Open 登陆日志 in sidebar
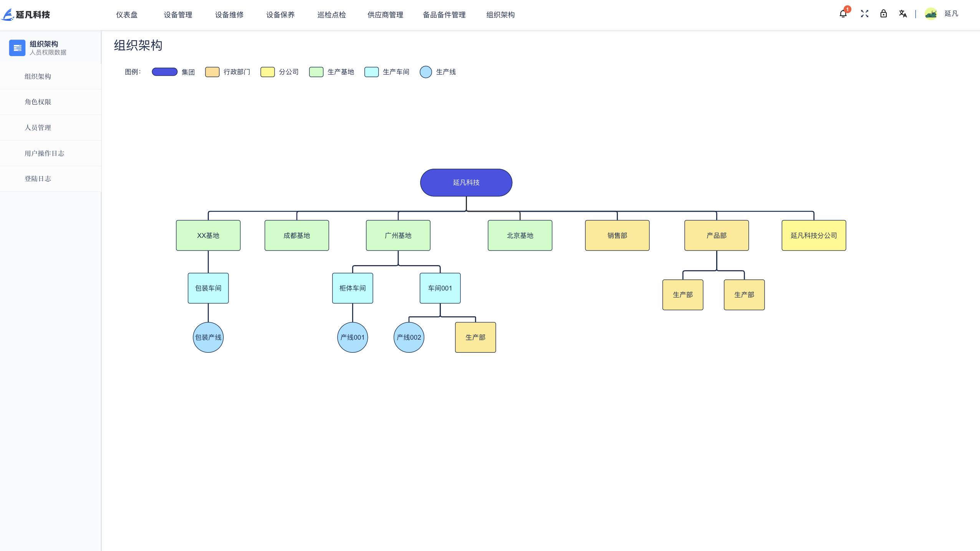This screenshot has height=551, width=980. (x=38, y=179)
